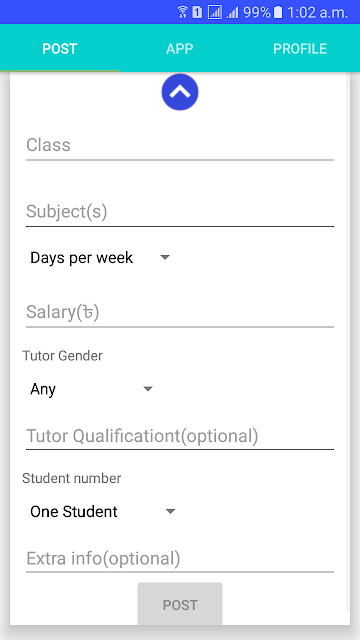Screen dimensions: 360x640
Task: Tap the Wi-Fi icon in status bar
Action: [182, 13]
